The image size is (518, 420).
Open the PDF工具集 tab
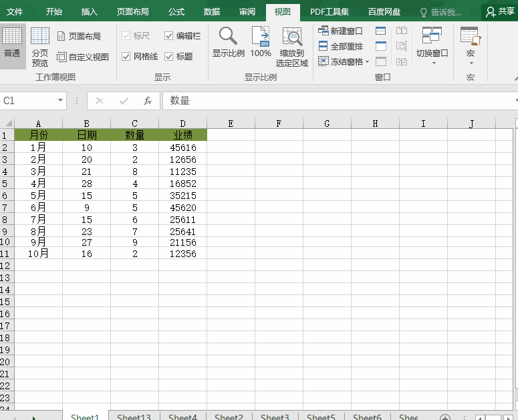[330, 12]
